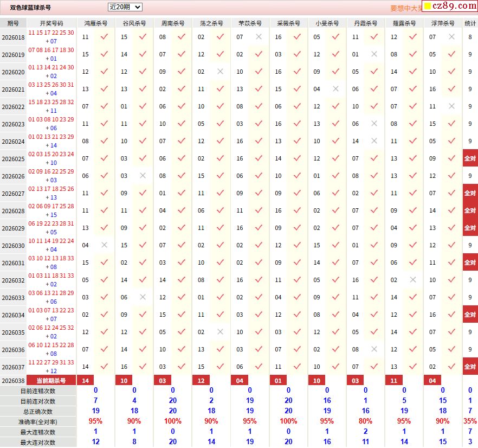The width and height of the screenshot is (478, 448).
Task: Click the X mark for 荡之杀号 in issue 2026020
Action: (220, 72)
